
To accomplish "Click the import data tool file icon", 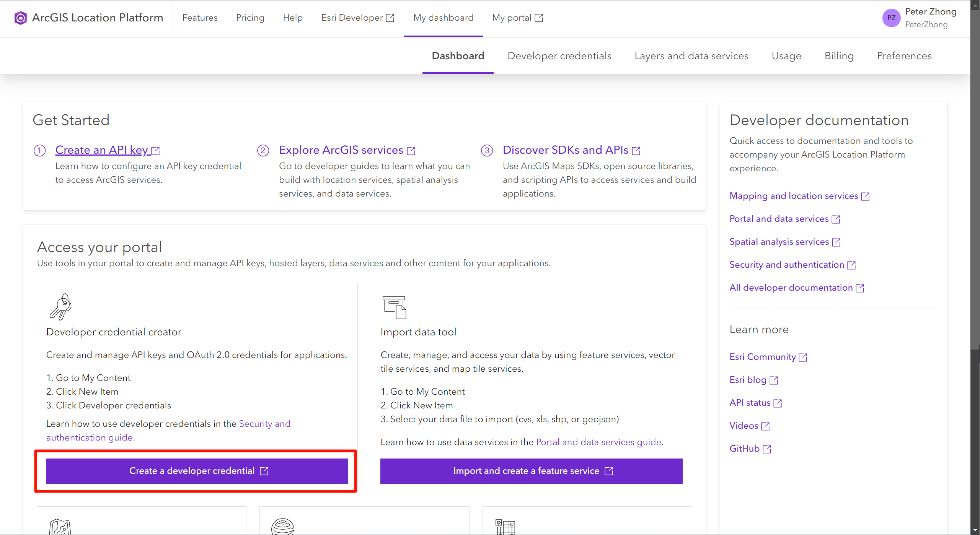I will [x=394, y=307].
